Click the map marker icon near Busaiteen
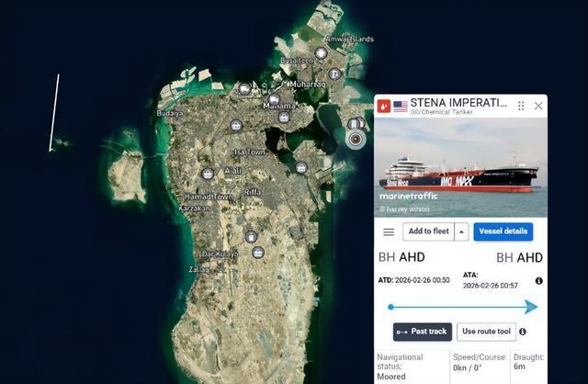Image resolution: width=588 pixels, height=384 pixels. (321, 53)
